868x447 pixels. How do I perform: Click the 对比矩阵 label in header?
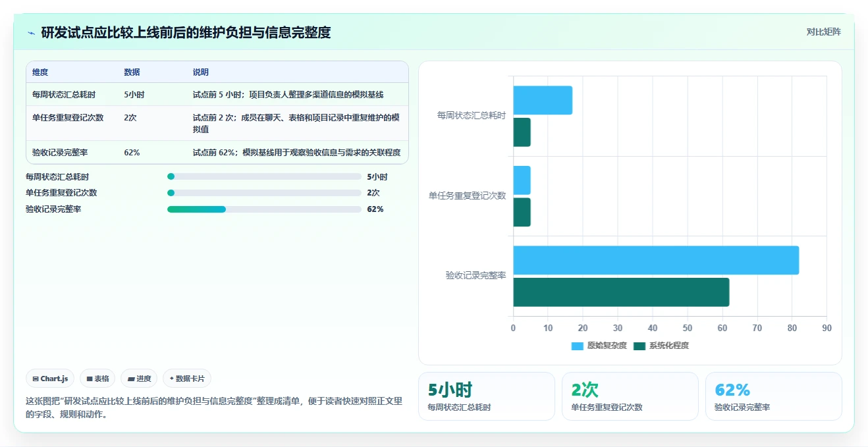tap(823, 32)
